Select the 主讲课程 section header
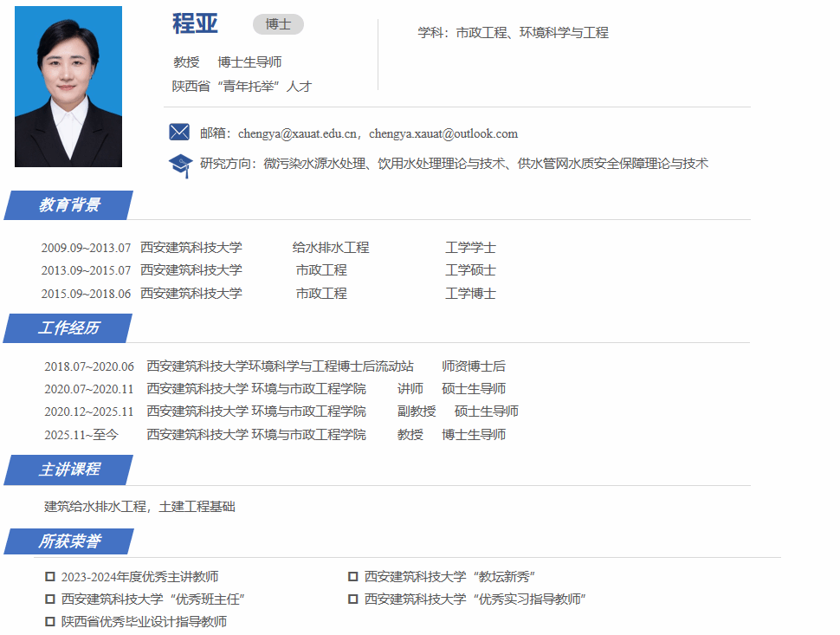The height and width of the screenshot is (635, 840). (x=69, y=470)
